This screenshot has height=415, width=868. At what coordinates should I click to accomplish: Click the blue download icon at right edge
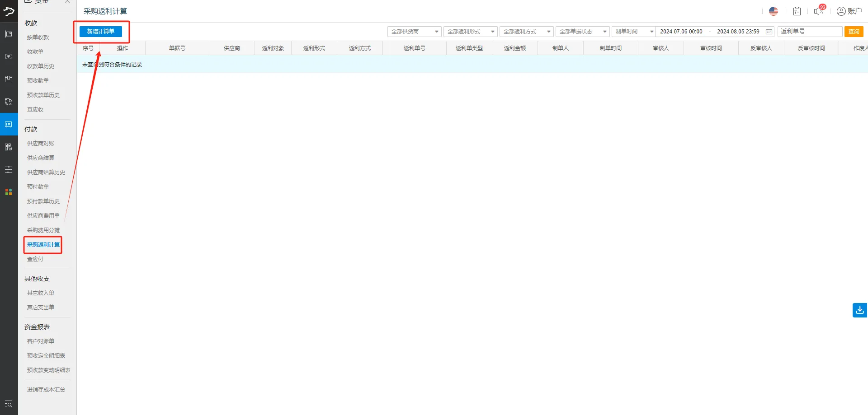859,310
